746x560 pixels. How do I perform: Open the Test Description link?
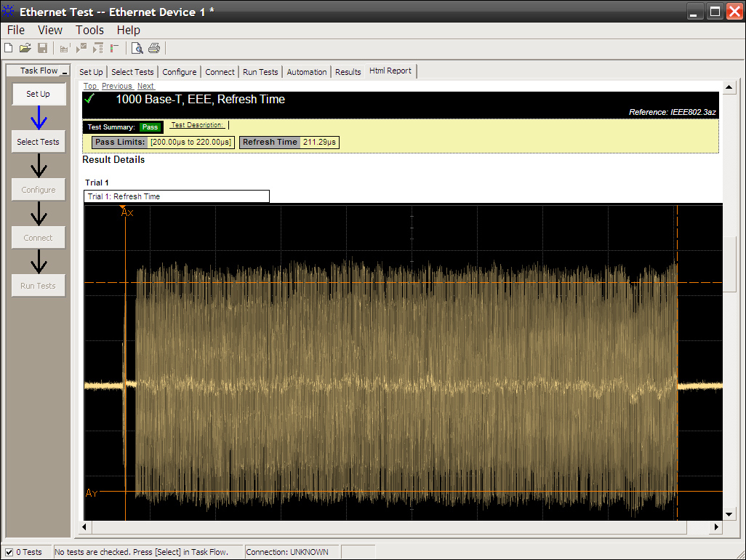198,125
